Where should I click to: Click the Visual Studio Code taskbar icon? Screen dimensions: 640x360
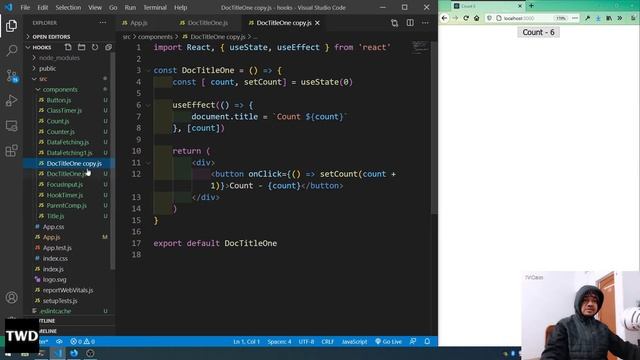pos(58,353)
